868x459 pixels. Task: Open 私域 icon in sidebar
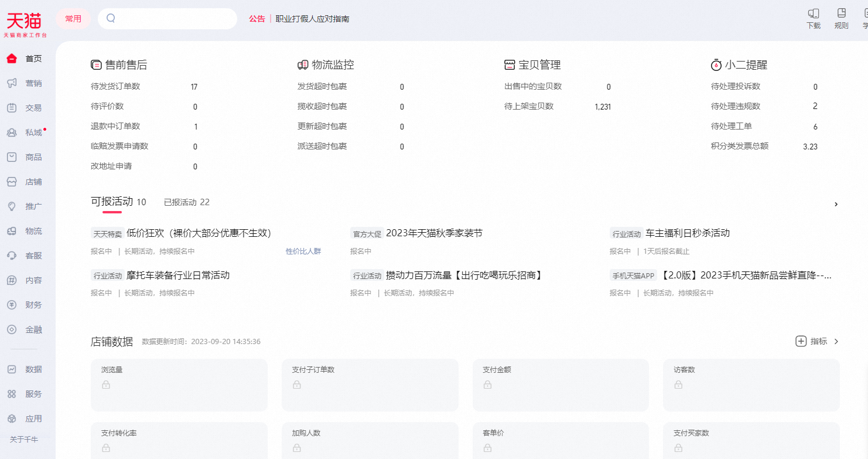coord(12,132)
